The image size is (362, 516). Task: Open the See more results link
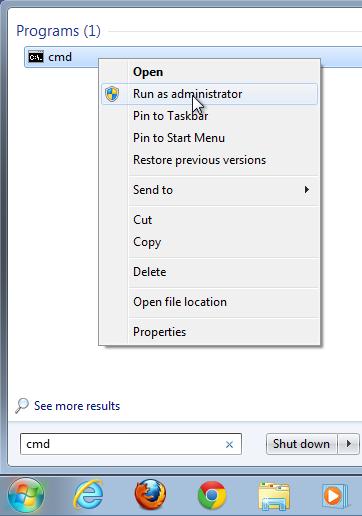(x=77, y=406)
